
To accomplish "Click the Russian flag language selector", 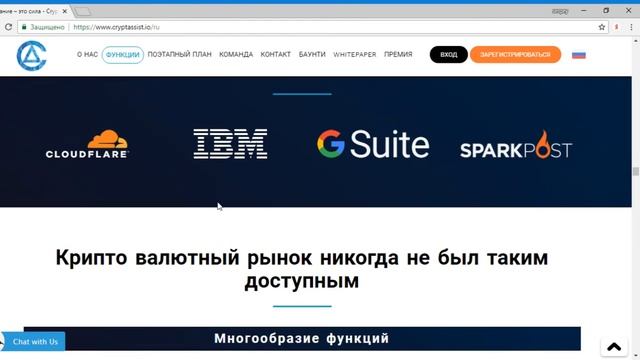I will (579, 55).
